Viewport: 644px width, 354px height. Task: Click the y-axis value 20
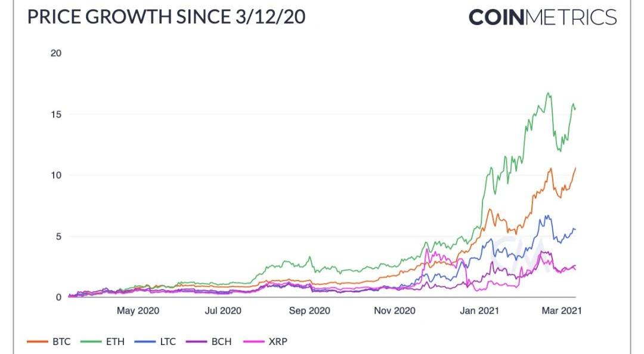[56, 53]
